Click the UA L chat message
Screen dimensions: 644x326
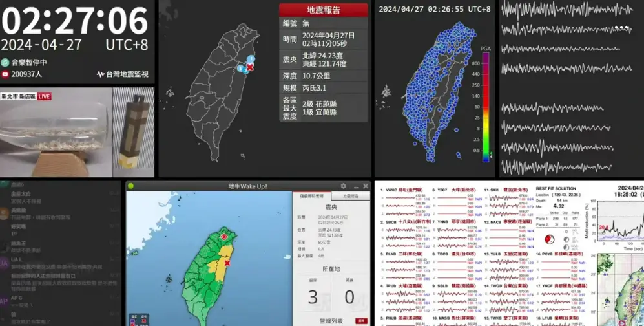click(57, 267)
